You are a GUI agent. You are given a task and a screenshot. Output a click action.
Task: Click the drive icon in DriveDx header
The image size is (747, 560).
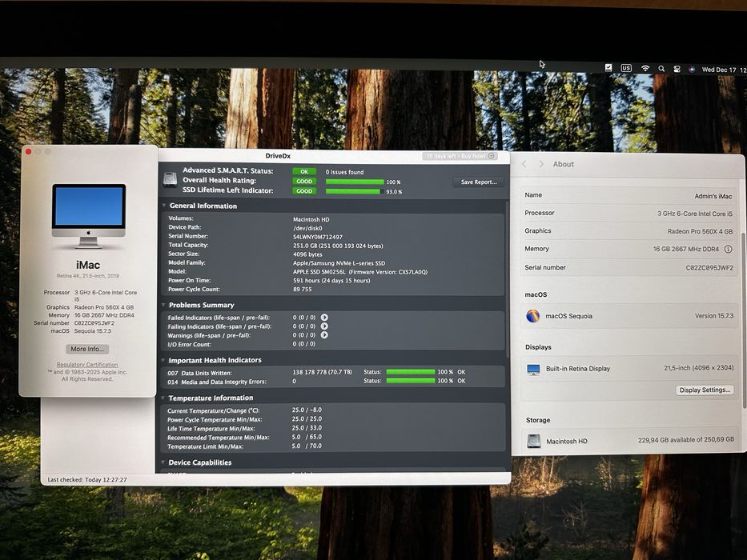point(170,179)
